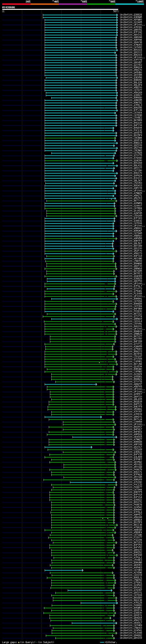Viewport: 146px width, 644px height.
Task: Select the UniRef100_A9YWR0 label
Action: pos(131,20)
